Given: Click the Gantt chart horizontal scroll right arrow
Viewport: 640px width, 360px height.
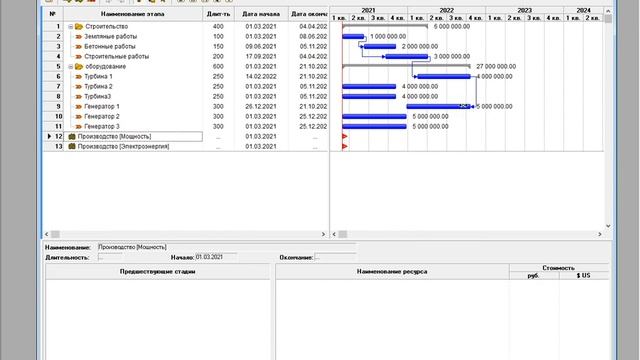Looking at the screenshot, I should click(600, 234).
